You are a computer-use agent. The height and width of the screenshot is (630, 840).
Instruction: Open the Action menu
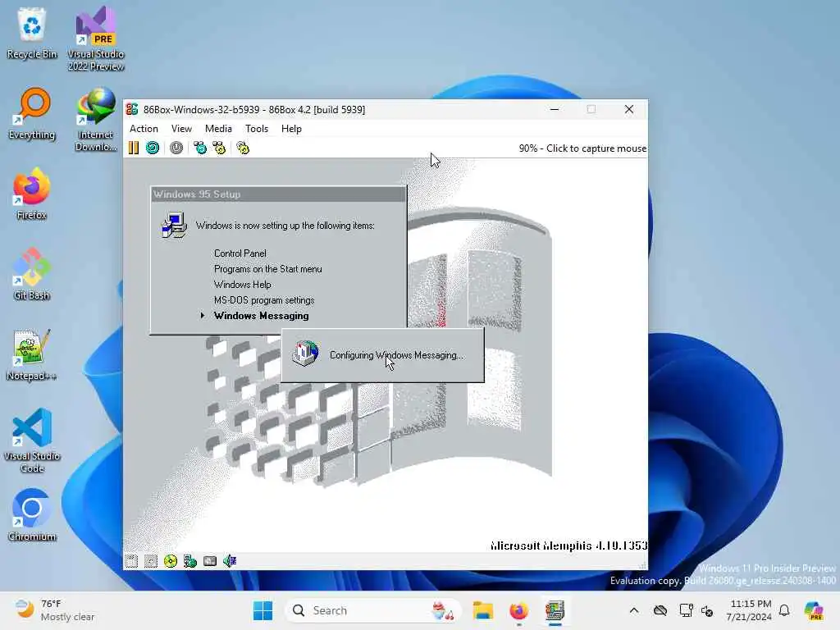[x=144, y=129]
